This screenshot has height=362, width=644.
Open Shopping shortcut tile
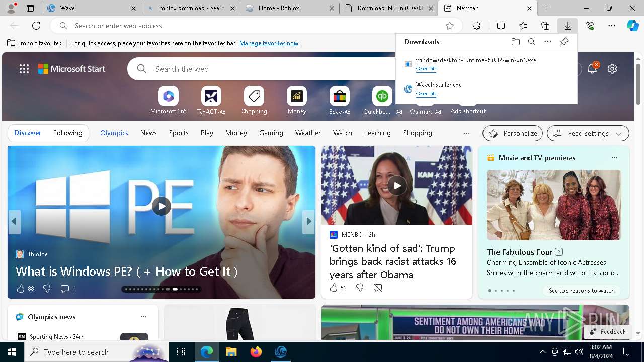(254, 101)
